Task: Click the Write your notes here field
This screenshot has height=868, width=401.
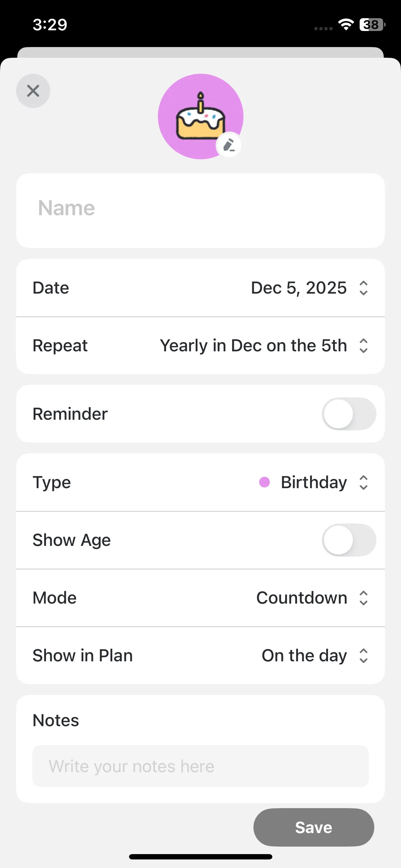Action: tap(200, 766)
